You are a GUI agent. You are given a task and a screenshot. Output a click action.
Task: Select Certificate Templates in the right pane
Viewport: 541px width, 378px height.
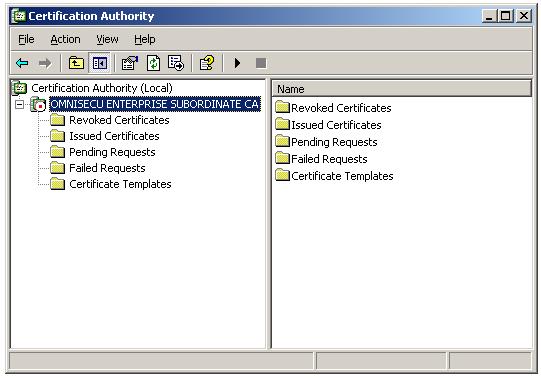click(x=342, y=176)
